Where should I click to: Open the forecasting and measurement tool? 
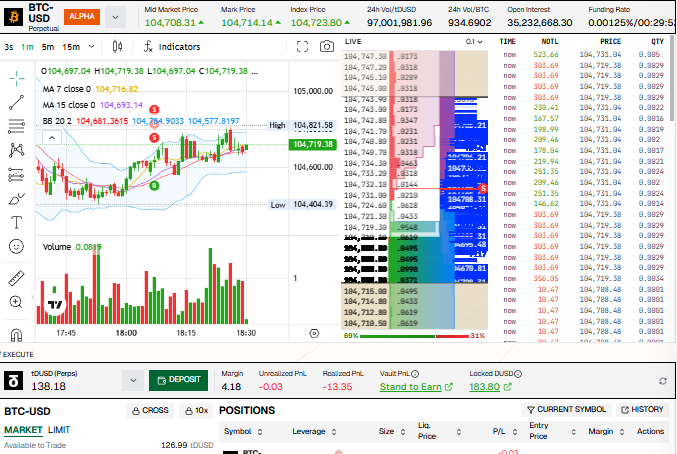click(x=16, y=174)
